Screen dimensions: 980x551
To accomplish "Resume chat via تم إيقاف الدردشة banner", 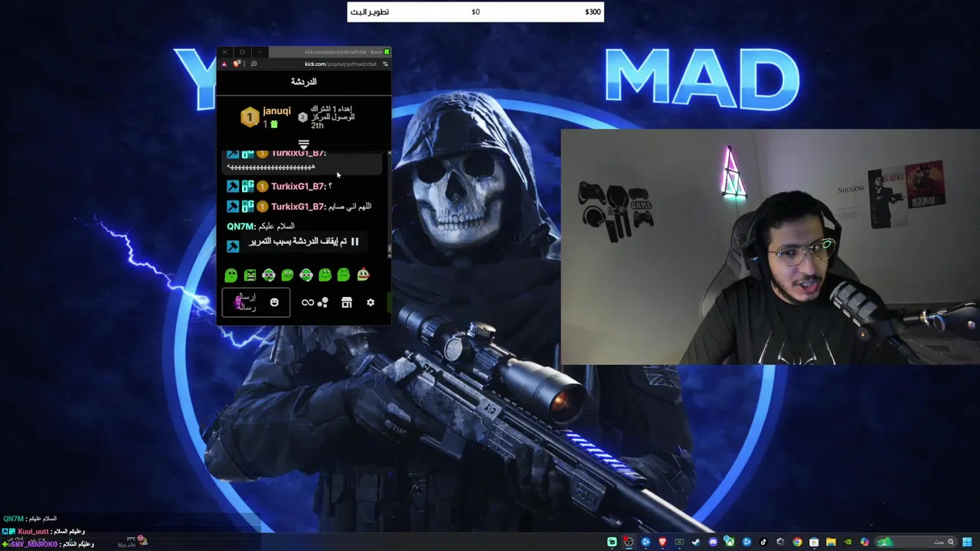I will [304, 242].
